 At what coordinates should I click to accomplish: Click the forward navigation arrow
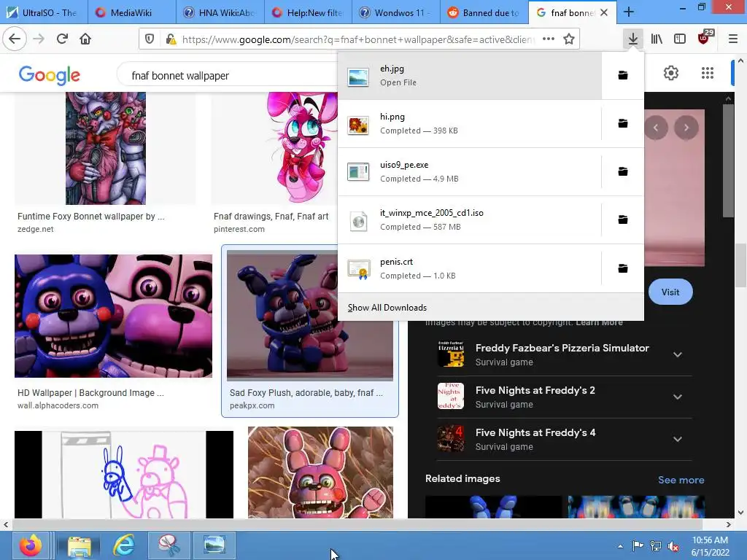click(39, 39)
